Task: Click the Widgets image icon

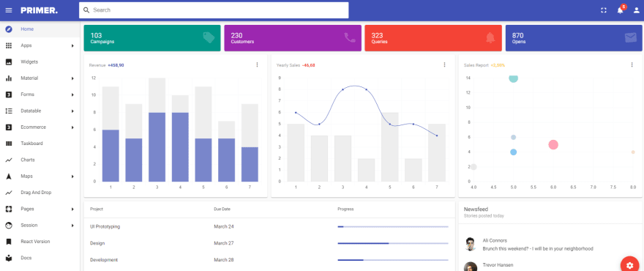Action: click(x=9, y=62)
